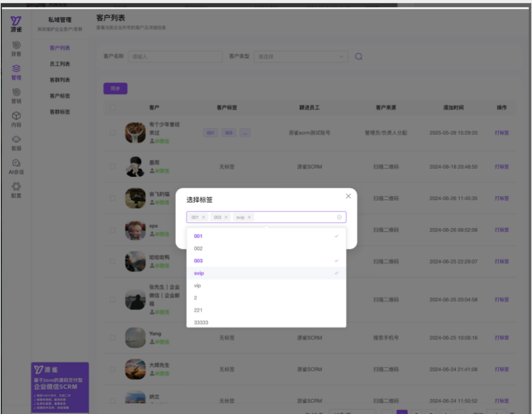Click 打标签 for 墨雨 row
The height and width of the screenshot is (414, 532).
coord(501,167)
